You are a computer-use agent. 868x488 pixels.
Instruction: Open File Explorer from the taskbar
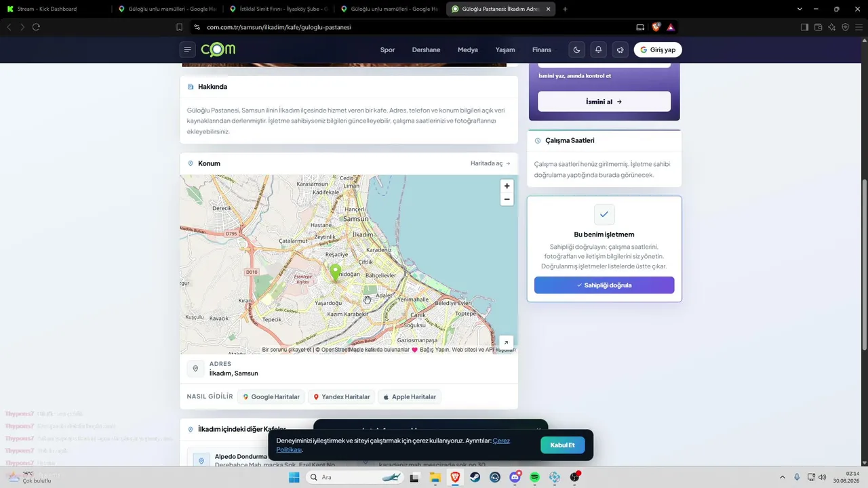(435, 477)
